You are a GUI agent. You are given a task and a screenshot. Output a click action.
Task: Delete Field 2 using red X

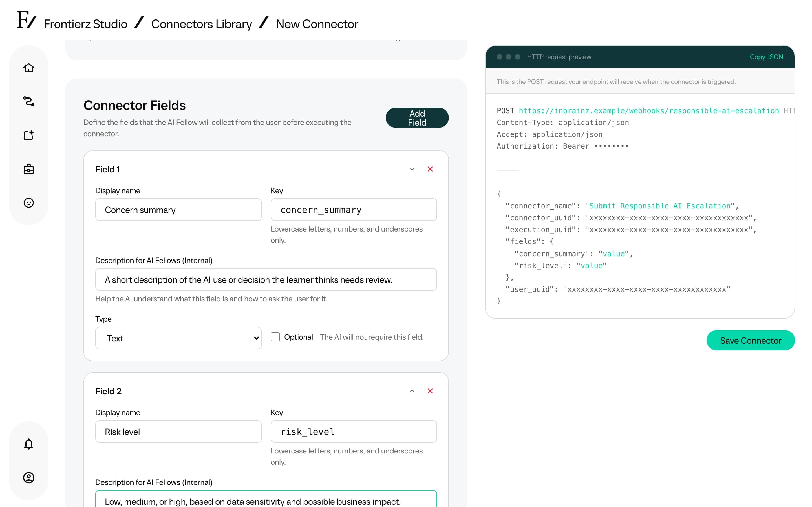click(x=430, y=391)
